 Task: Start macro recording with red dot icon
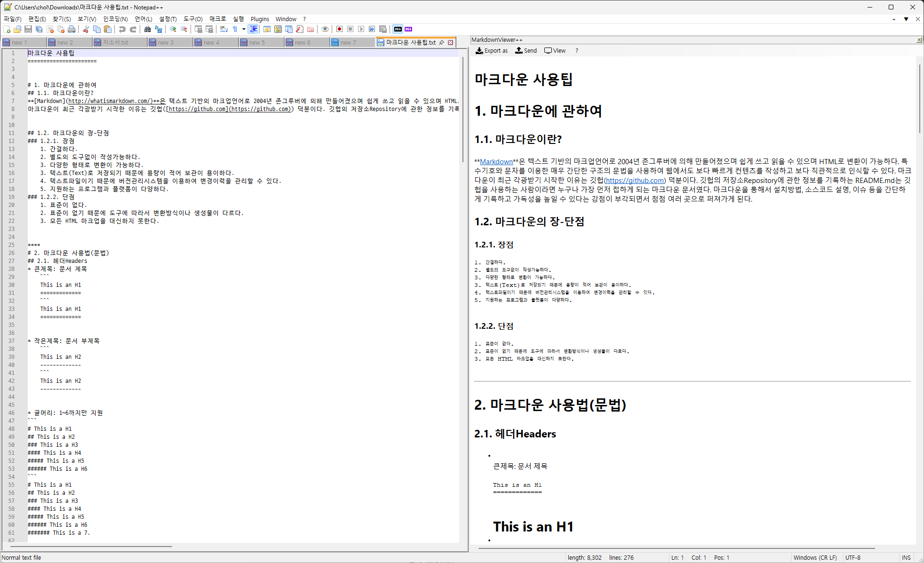pyautogui.click(x=339, y=29)
